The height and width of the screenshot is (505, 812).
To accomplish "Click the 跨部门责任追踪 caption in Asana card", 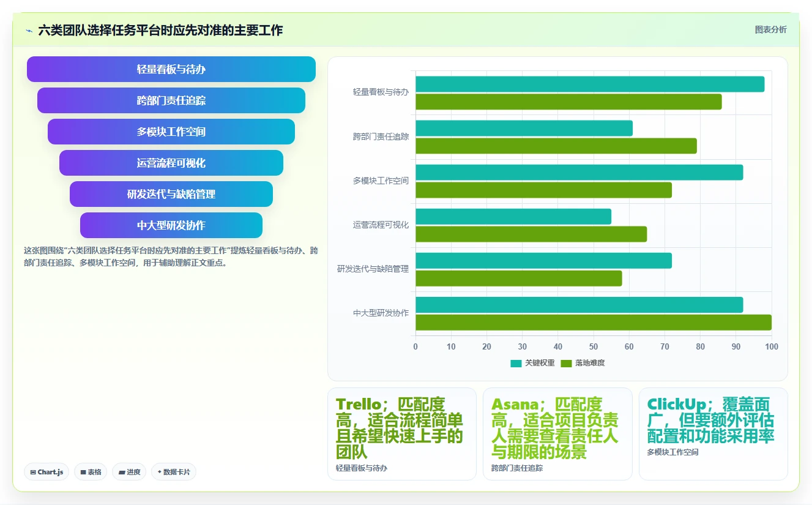I will pos(517,468).
